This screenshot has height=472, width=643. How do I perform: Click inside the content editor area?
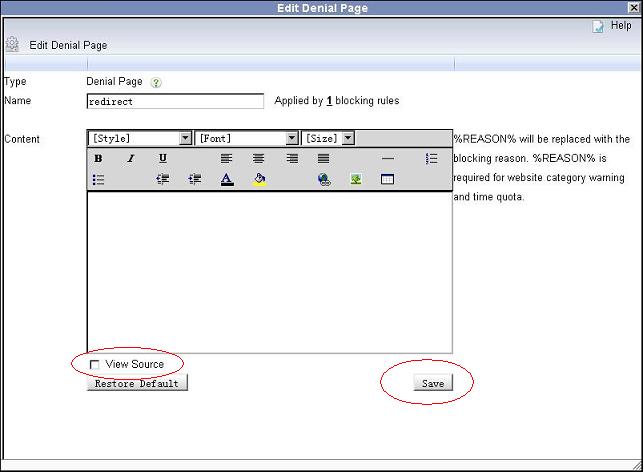[270, 272]
